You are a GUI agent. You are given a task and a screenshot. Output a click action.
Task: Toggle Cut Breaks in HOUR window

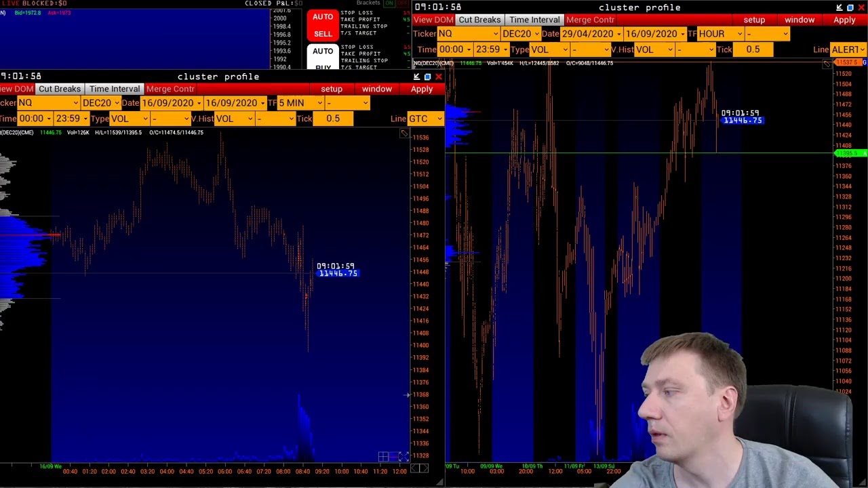tap(479, 20)
